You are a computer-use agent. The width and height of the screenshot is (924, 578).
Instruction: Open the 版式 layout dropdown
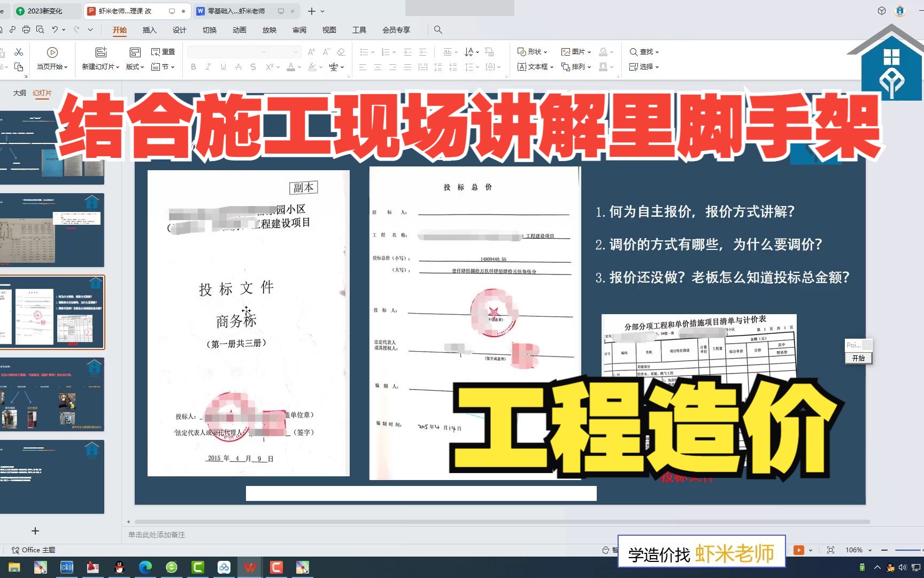[x=134, y=66]
